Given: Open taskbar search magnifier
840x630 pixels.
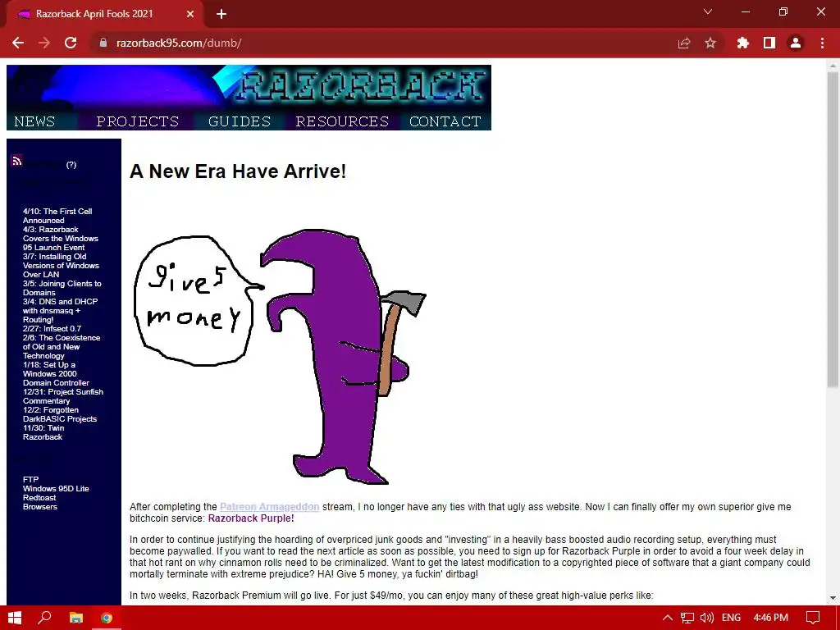Looking at the screenshot, I should click(x=44, y=618).
